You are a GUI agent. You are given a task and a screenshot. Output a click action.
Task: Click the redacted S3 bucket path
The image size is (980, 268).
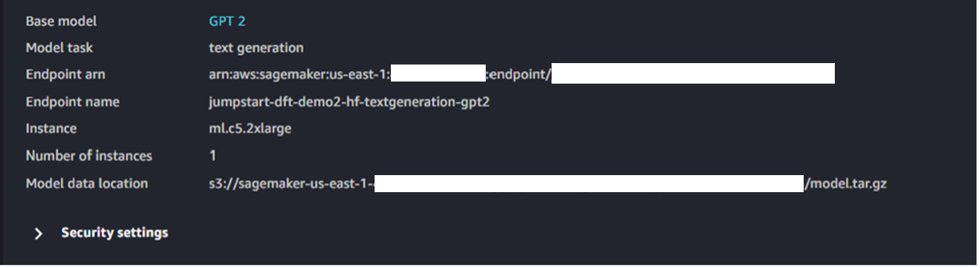coord(589,183)
